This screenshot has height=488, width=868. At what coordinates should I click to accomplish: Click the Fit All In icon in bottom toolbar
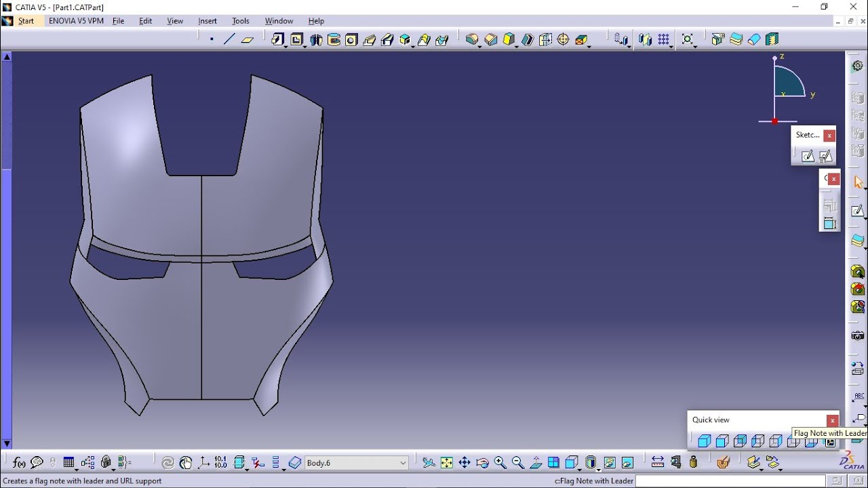(x=446, y=463)
